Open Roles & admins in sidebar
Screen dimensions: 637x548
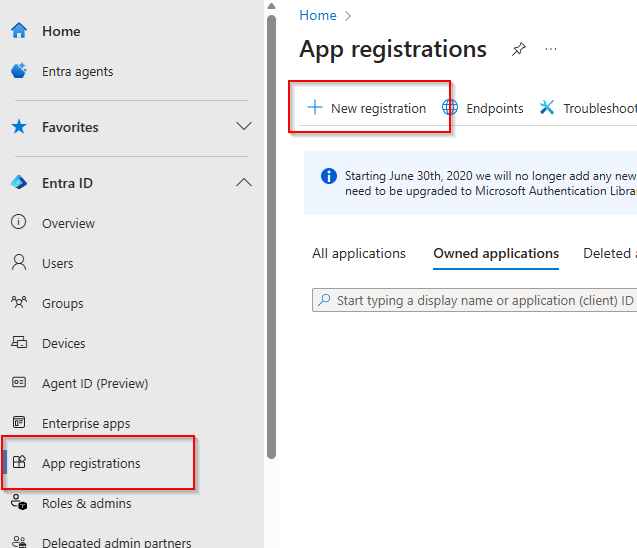click(x=86, y=503)
